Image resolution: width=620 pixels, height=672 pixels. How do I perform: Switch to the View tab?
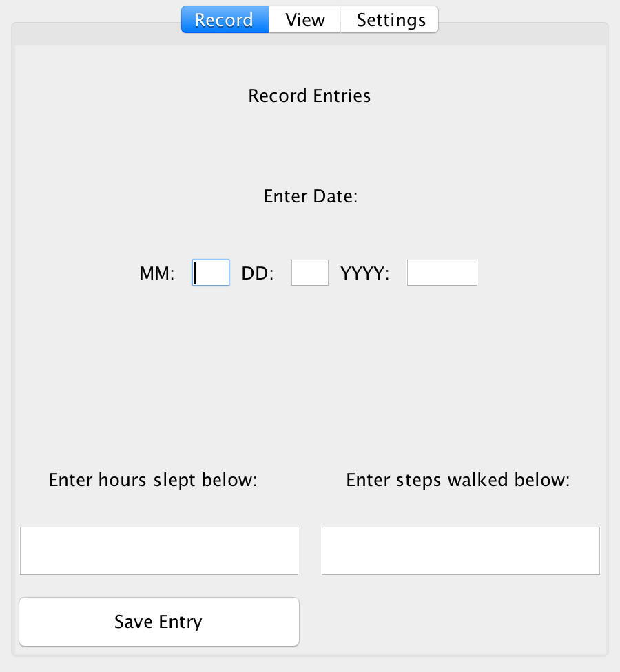tap(305, 20)
